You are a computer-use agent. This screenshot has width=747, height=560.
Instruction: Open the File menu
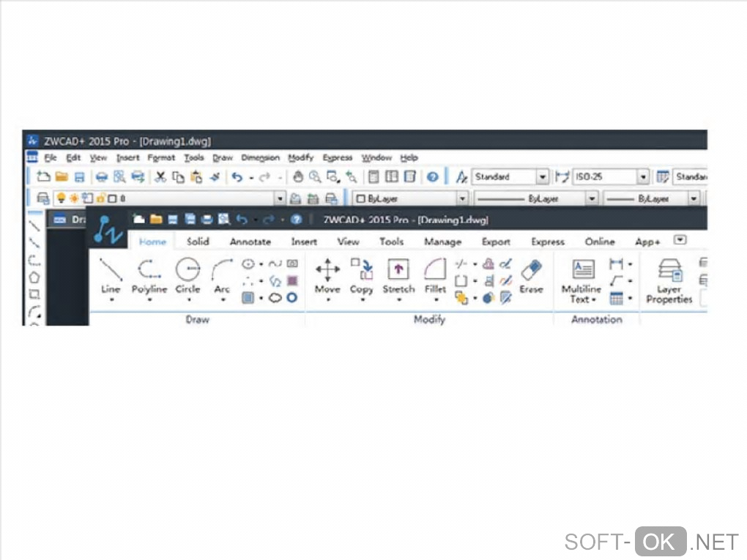click(x=51, y=157)
